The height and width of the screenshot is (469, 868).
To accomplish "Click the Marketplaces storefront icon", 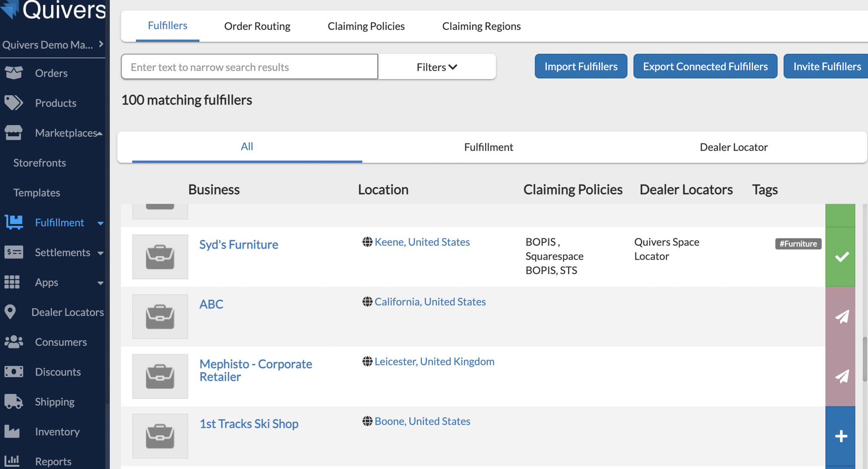I will [14, 133].
